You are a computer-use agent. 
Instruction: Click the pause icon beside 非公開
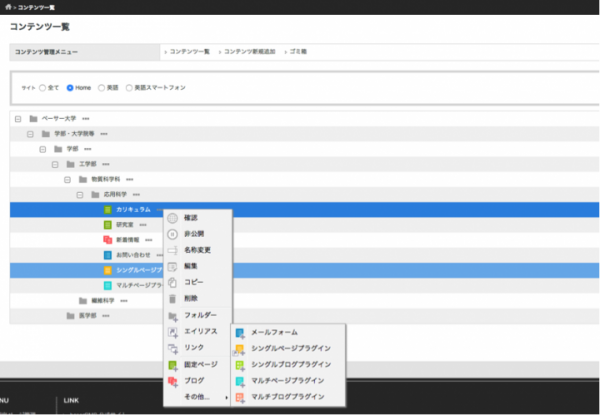[173, 234]
